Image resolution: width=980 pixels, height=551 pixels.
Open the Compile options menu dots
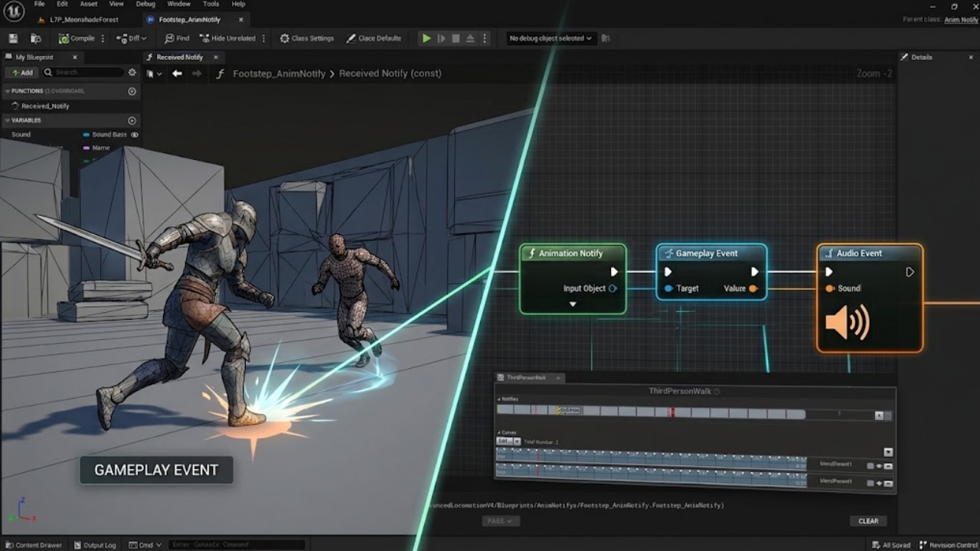click(103, 38)
